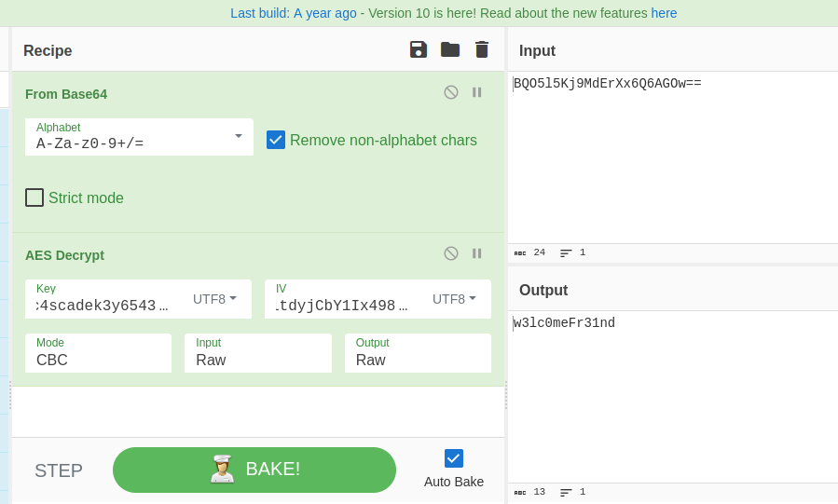Click the Input panel heading
Image resolution: width=838 pixels, height=504 pixels.
pos(537,50)
